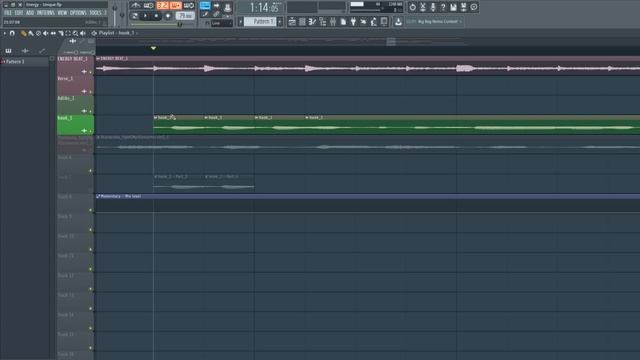This screenshot has width=640, height=360.
Task: Mute the ENERGY BEAT_1 track
Action: pyautogui.click(x=91, y=72)
